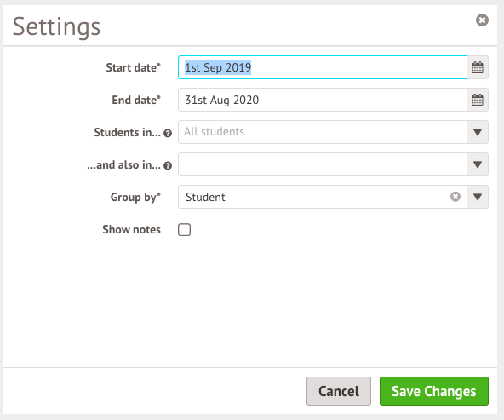Click the All students placeholder field

coord(323,132)
